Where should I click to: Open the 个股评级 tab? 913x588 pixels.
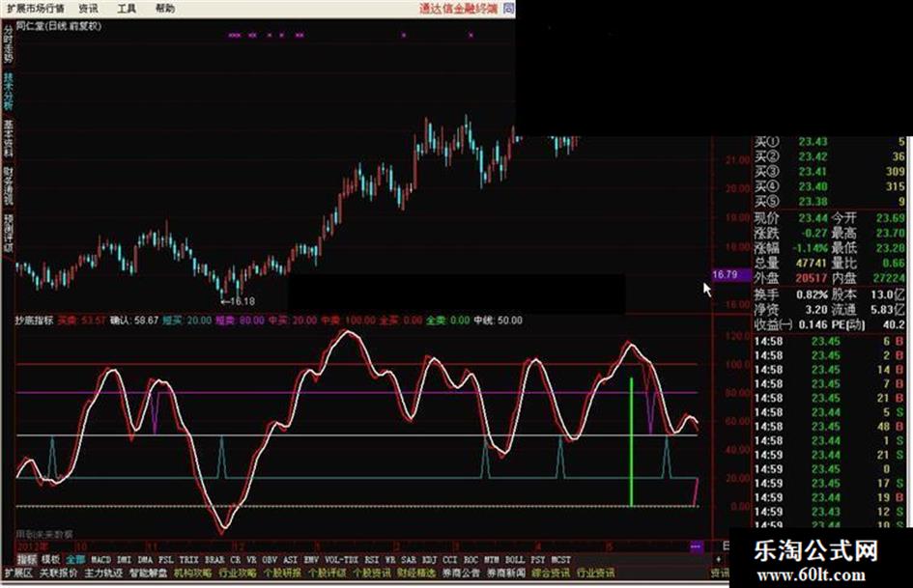(328, 573)
